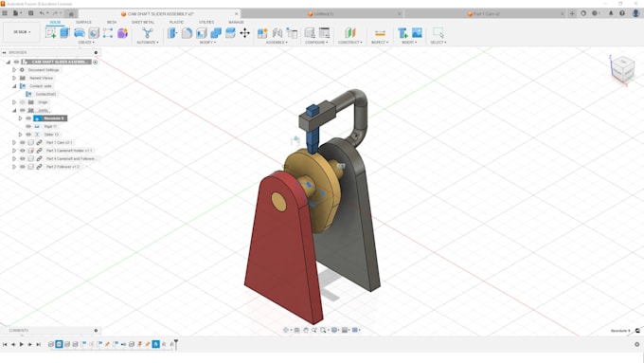This screenshot has width=644, height=363.
Task: Expand Part 2 Follower tree node
Action: (x=14, y=167)
